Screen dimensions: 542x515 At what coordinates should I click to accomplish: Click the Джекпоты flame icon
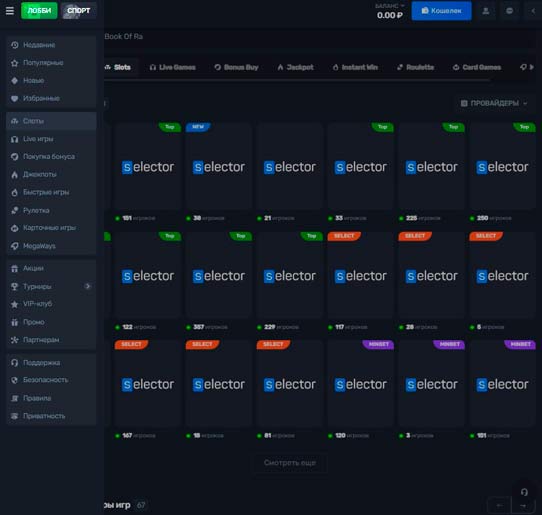pyautogui.click(x=15, y=175)
